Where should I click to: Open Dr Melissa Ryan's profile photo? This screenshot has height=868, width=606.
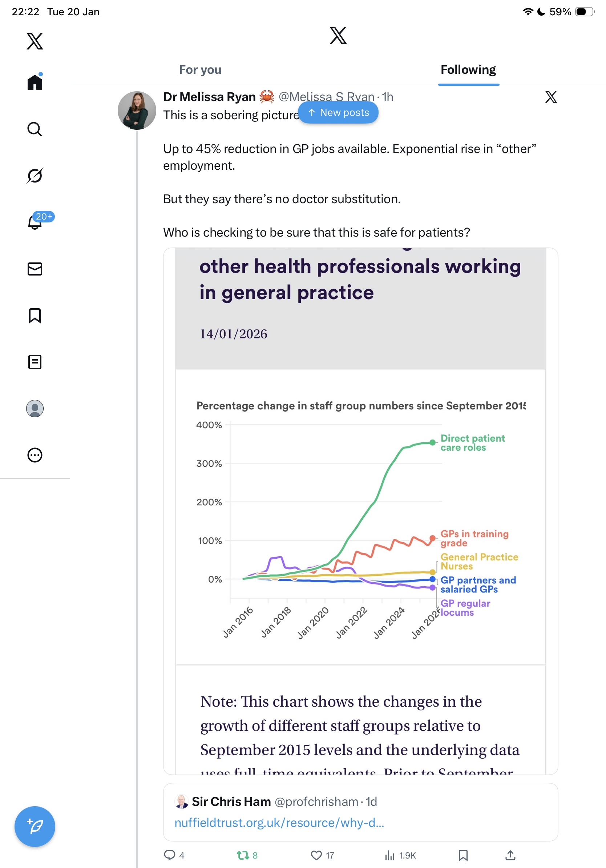(137, 110)
